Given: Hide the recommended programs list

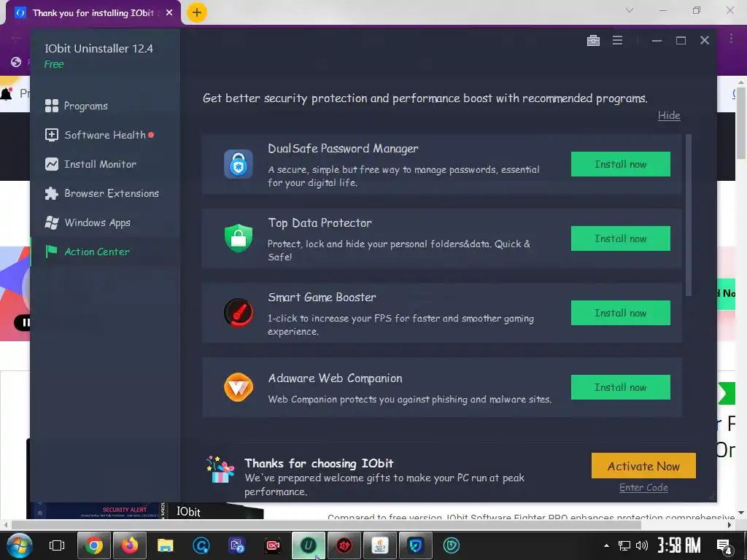Looking at the screenshot, I should point(669,115).
